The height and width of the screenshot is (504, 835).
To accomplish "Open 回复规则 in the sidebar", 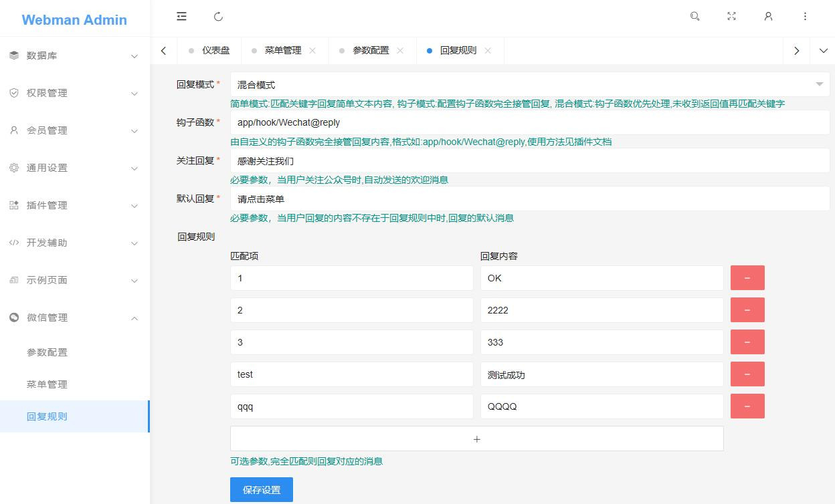I will (75, 416).
